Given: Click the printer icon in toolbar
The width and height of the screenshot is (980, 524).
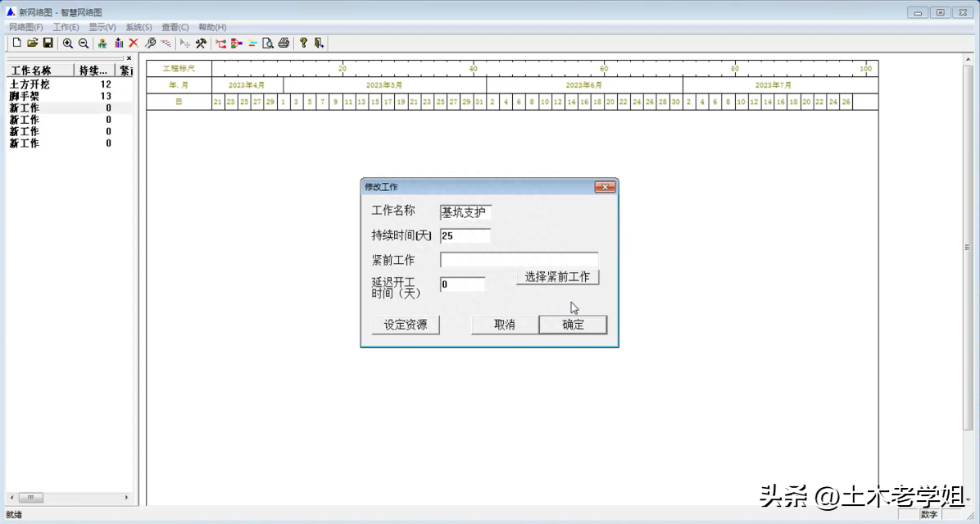Looking at the screenshot, I should point(284,43).
